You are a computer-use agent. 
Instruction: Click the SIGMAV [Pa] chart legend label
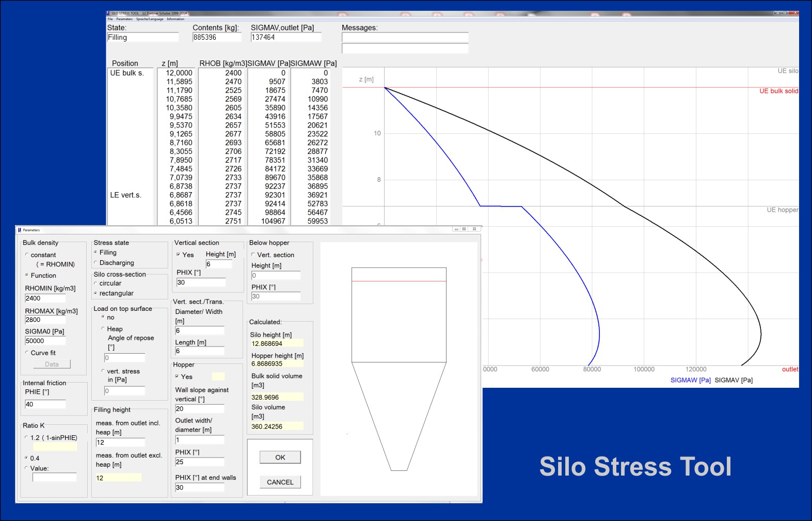click(734, 380)
